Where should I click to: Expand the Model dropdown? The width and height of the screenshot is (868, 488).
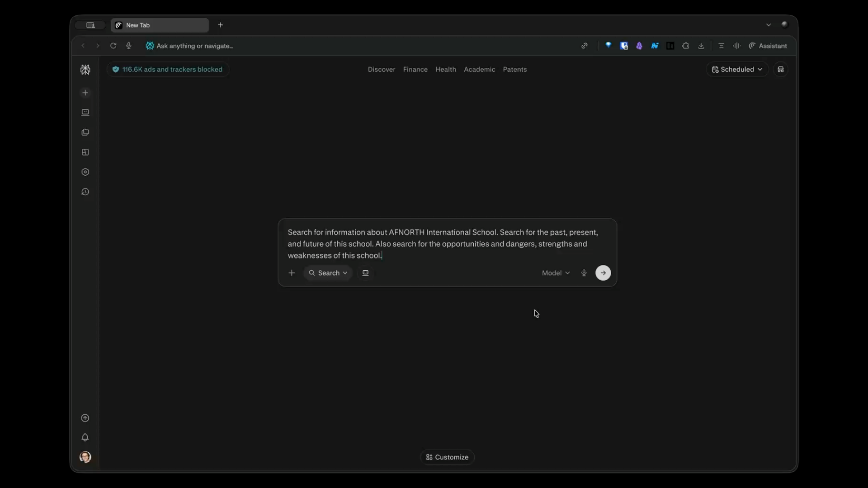pos(556,273)
